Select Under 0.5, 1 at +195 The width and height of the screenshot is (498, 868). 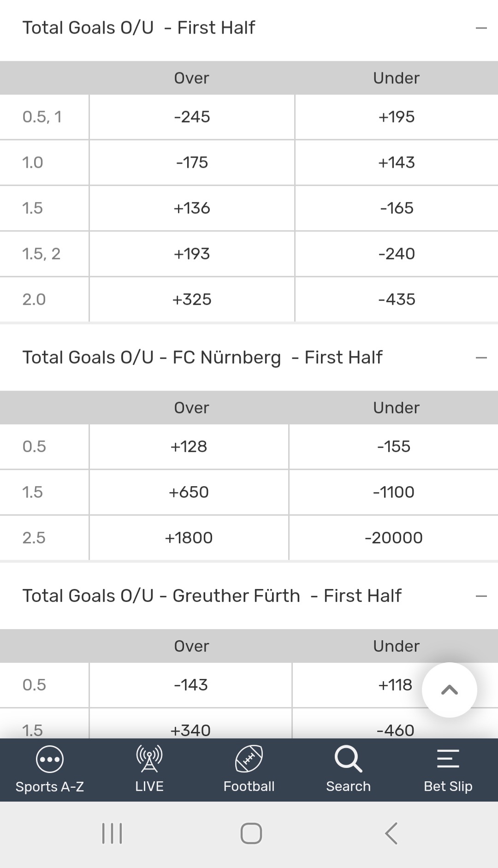[397, 117]
